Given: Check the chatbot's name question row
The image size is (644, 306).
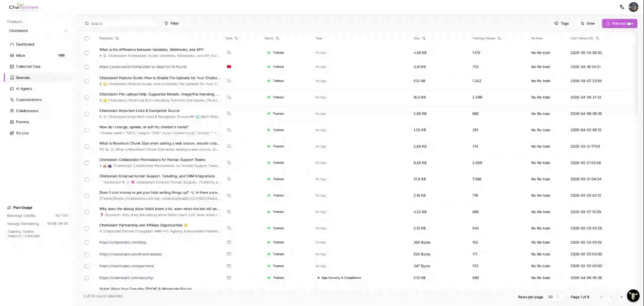Looking at the screenshot, I should coord(86,130).
